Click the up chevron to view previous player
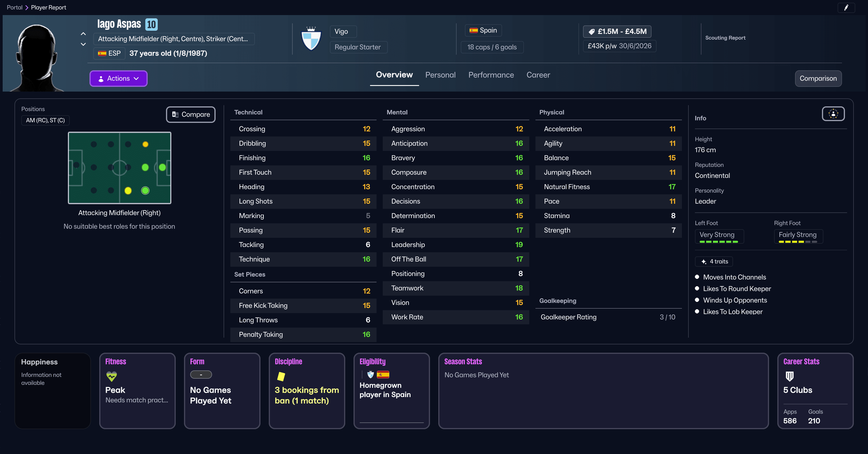The height and width of the screenshot is (454, 868). [83, 33]
